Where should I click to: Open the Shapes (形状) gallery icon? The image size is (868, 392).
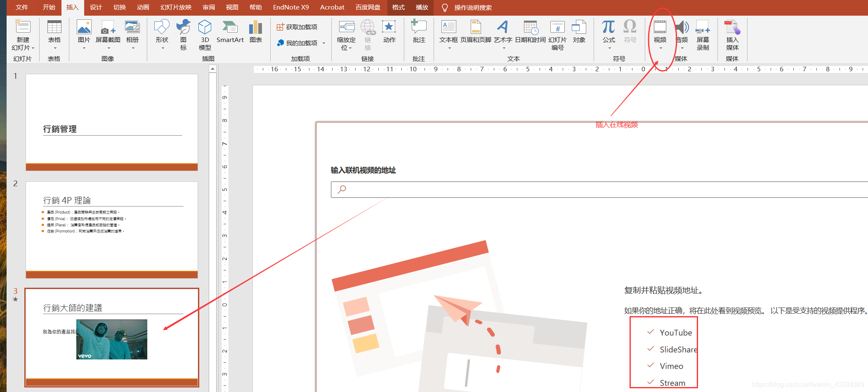[162, 26]
